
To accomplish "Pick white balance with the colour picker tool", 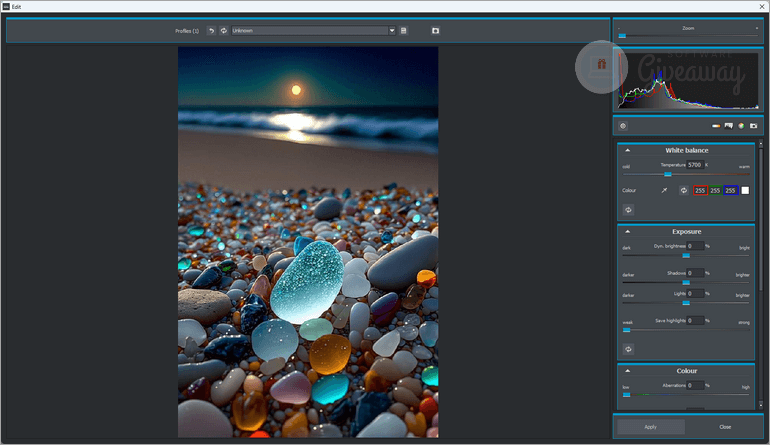I will 663,190.
